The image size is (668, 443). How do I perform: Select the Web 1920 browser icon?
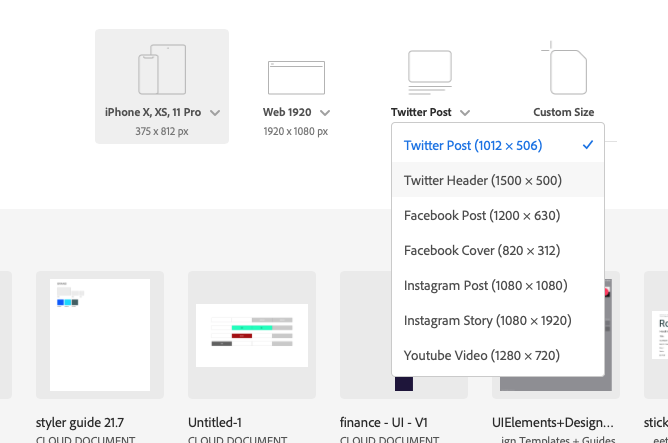[x=296, y=77]
